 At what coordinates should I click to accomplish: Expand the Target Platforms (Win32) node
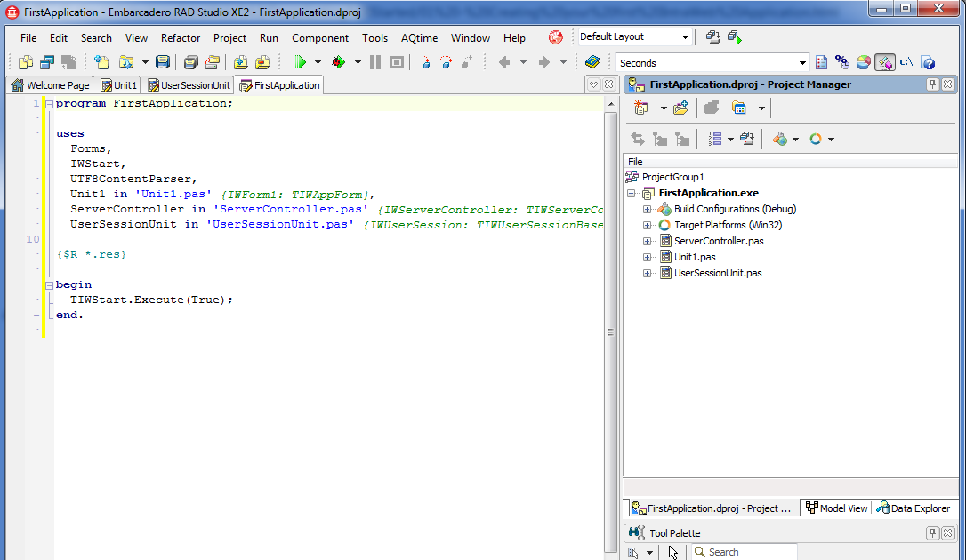647,225
